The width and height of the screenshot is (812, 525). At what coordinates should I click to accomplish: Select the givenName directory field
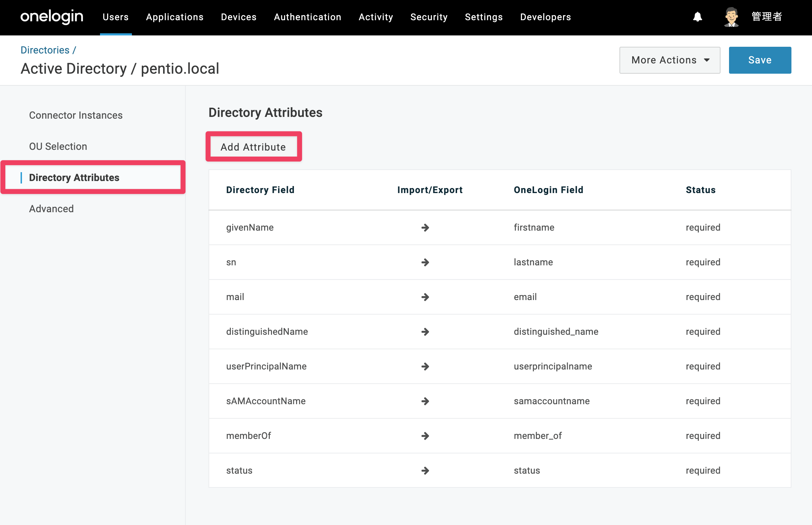[x=250, y=227]
